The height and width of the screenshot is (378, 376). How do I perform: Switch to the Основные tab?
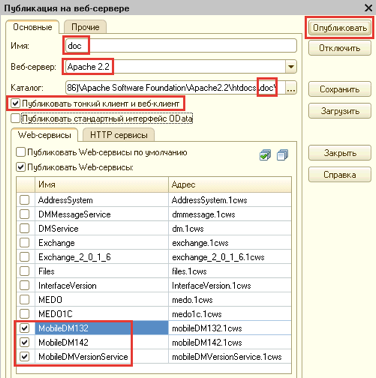(x=32, y=27)
